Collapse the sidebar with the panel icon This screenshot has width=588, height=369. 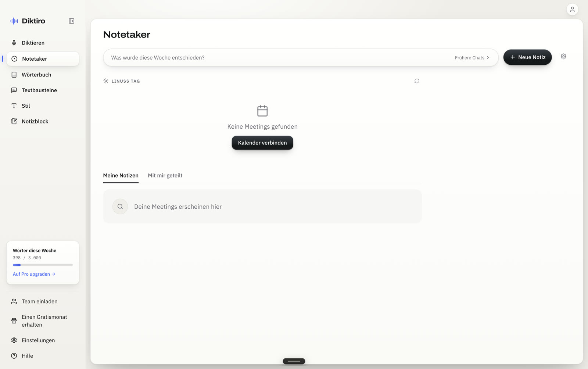point(72,21)
